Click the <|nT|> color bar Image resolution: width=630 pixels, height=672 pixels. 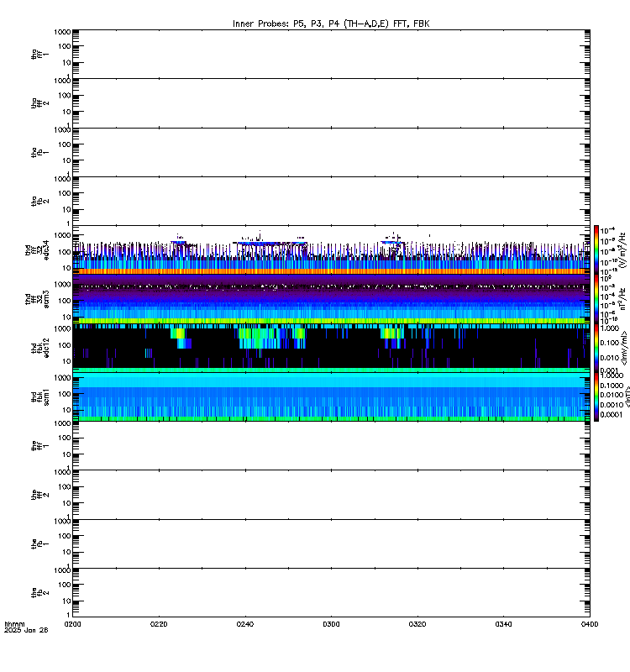596,397
